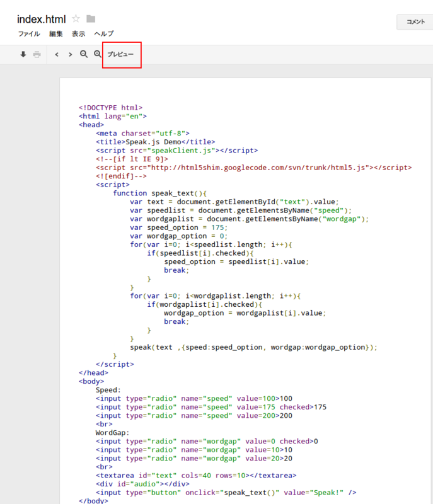
Task: Zoom out with magnifier minus icon
Action: coord(84,54)
